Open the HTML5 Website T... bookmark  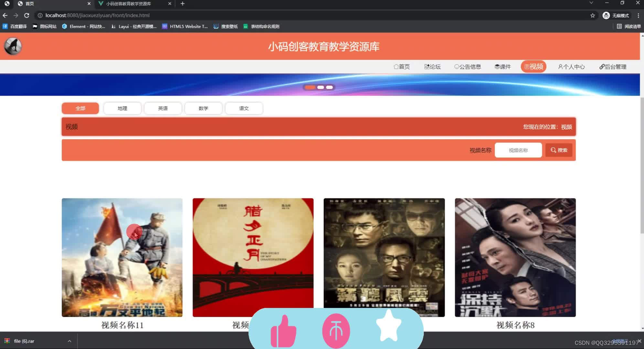(x=185, y=26)
